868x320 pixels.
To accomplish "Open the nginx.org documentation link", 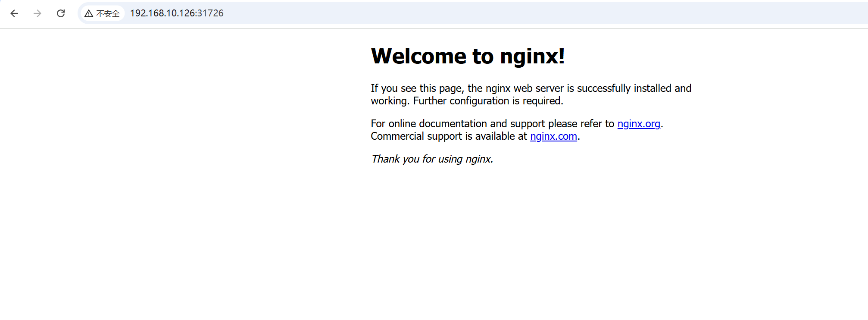I will [x=639, y=124].
